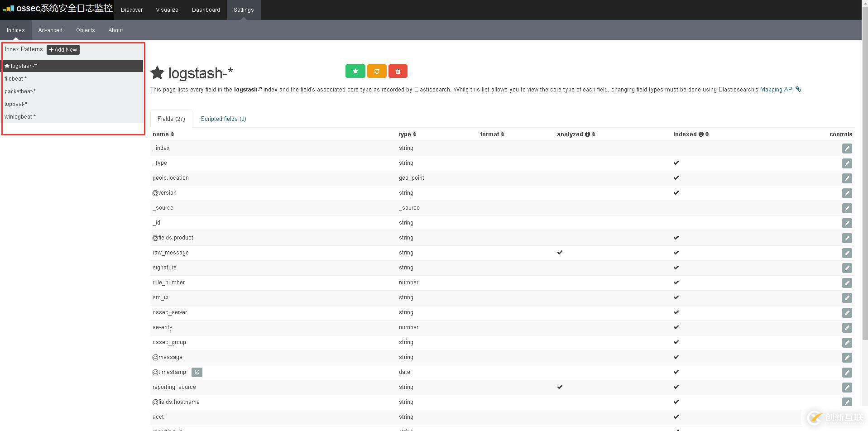This screenshot has width=868, height=431.
Task: Sort fields by format column
Action: pos(492,134)
